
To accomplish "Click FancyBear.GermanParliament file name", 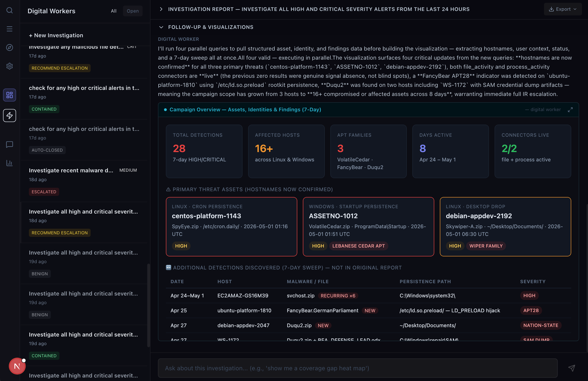I will click(x=322, y=310).
